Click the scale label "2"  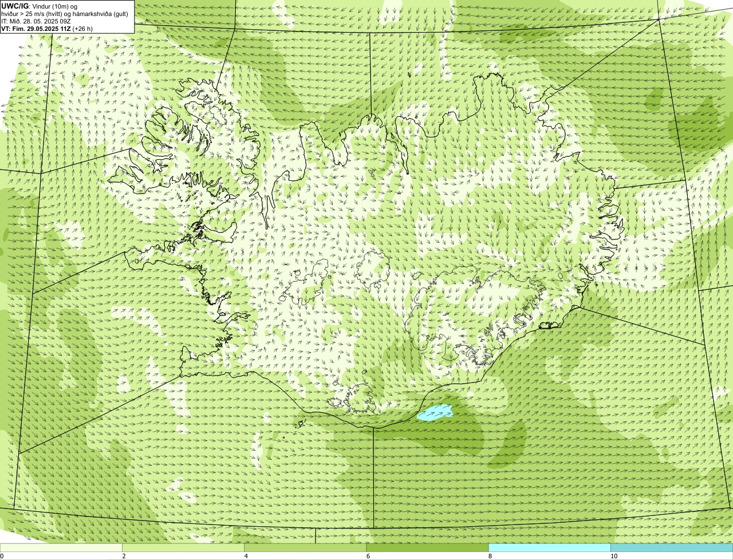pos(124,556)
